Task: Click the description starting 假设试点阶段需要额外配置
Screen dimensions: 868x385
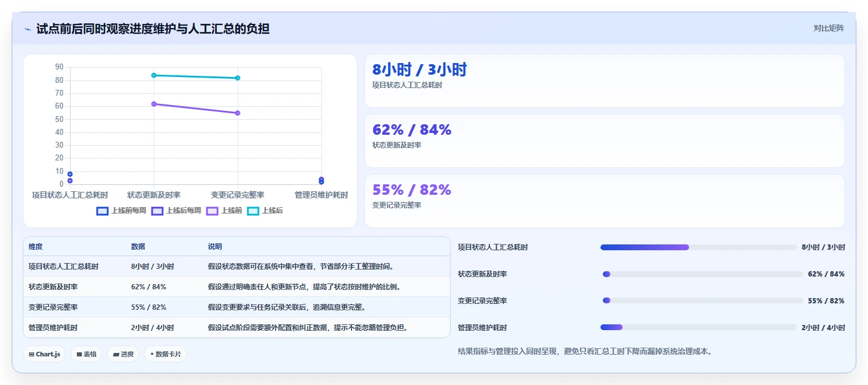Action: click(308, 328)
